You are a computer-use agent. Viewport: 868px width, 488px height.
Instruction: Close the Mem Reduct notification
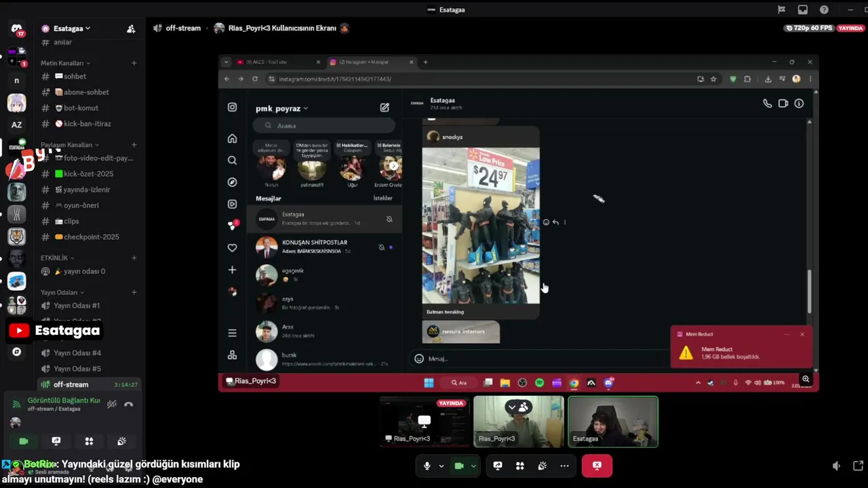(802, 334)
